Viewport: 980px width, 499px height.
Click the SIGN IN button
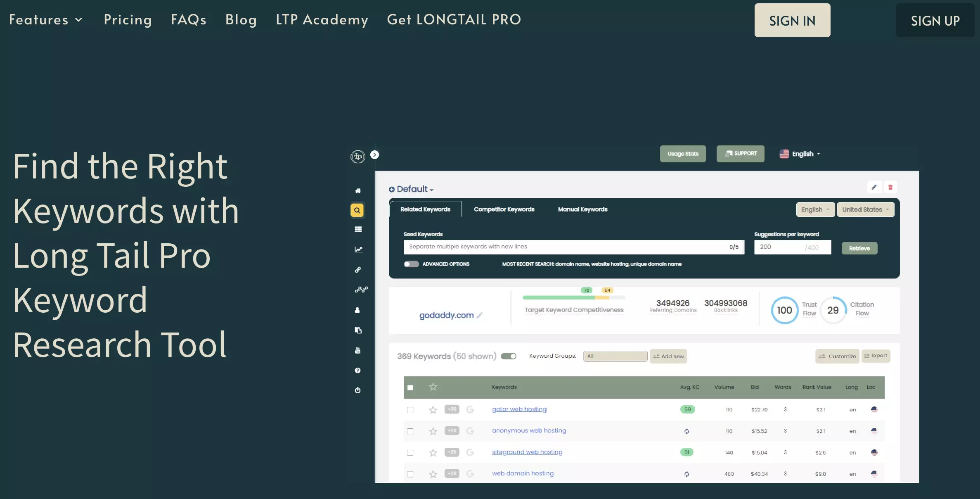pyautogui.click(x=792, y=20)
